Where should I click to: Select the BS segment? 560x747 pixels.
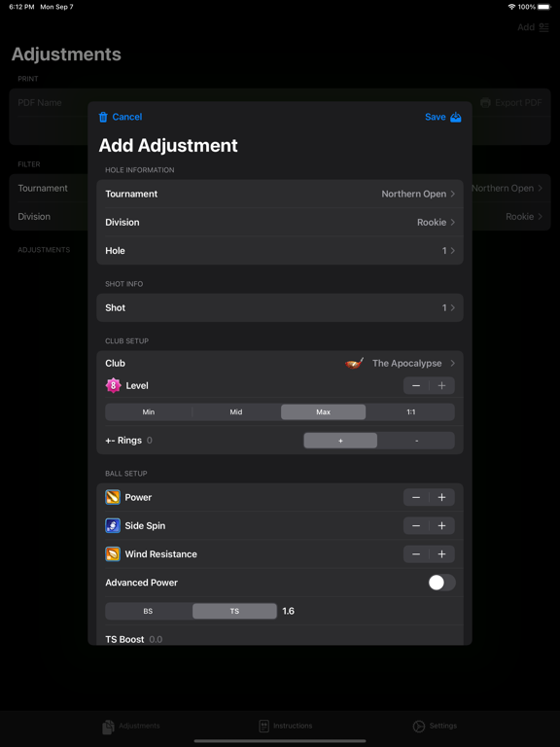(148, 611)
